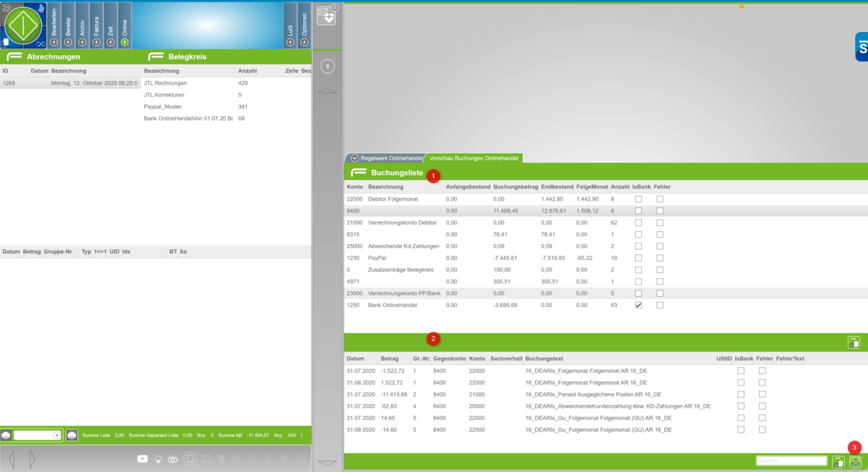This screenshot has height=472, width=868.
Task: Uncheck IsBank for Bank OnlineHandel row
Action: [638, 305]
